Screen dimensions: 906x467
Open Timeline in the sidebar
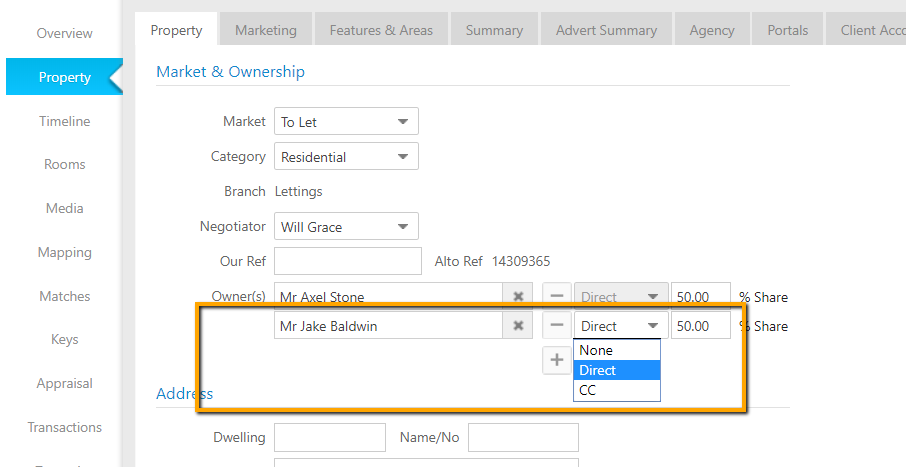coord(64,121)
